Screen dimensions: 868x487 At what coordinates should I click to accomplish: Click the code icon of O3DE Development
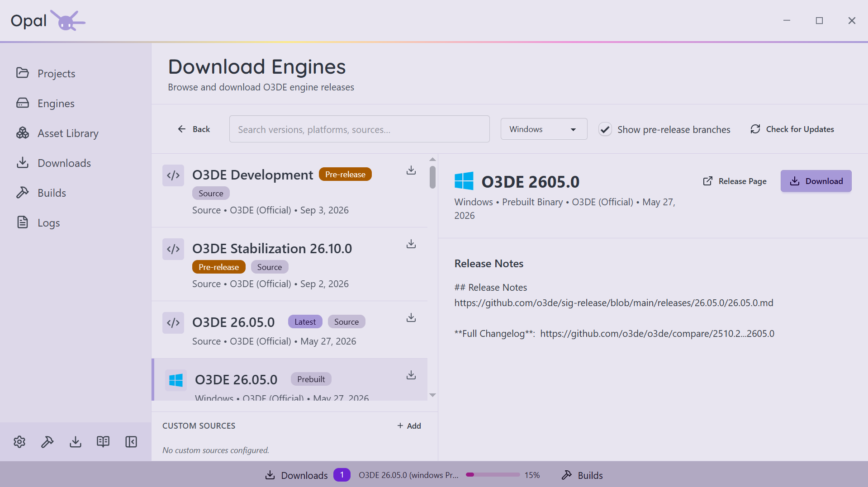point(173,175)
